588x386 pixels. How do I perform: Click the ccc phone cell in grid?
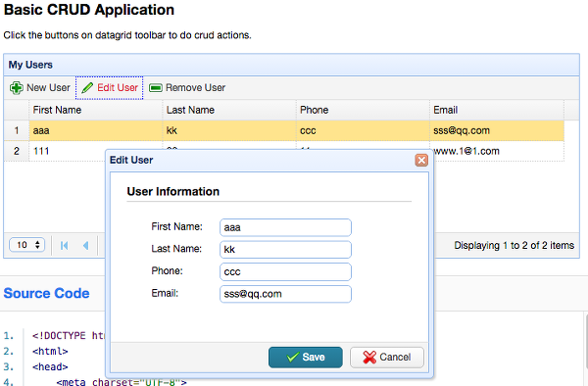click(x=363, y=130)
